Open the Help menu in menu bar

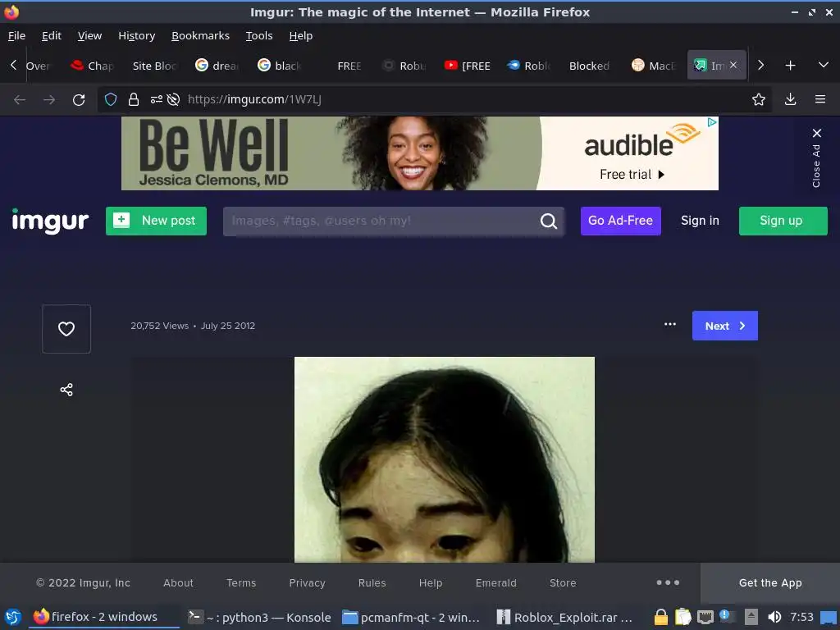pos(300,36)
